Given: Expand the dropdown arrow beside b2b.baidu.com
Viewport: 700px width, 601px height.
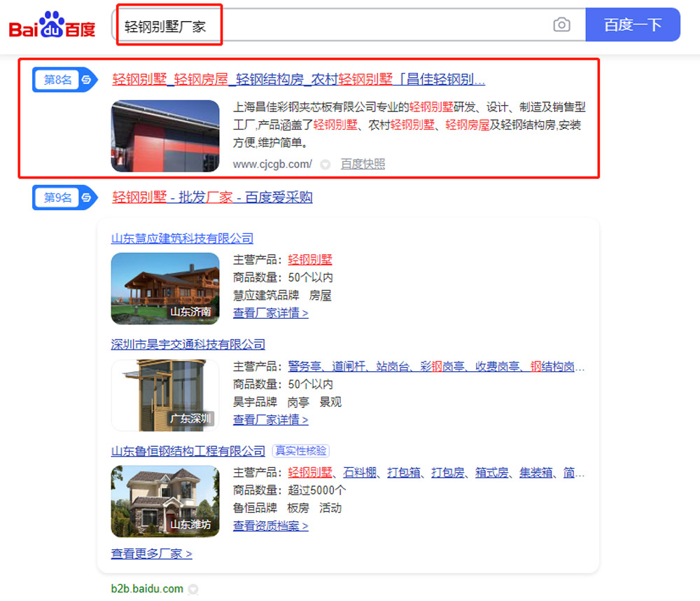Looking at the screenshot, I should tap(193, 589).
